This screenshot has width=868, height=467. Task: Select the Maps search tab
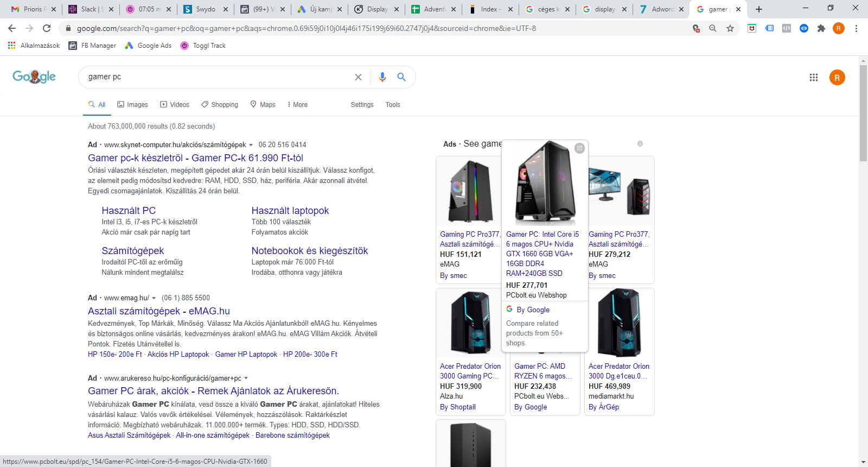[x=263, y=105]
